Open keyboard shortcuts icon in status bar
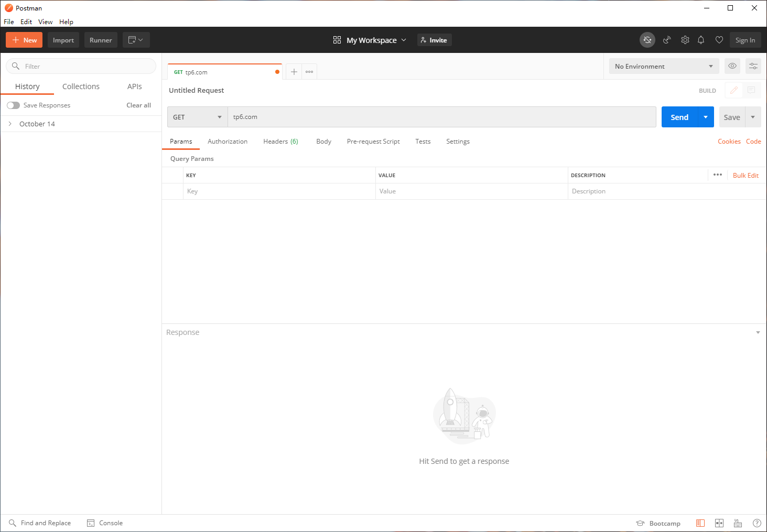 pyautogui.click(x=738, y=523)
